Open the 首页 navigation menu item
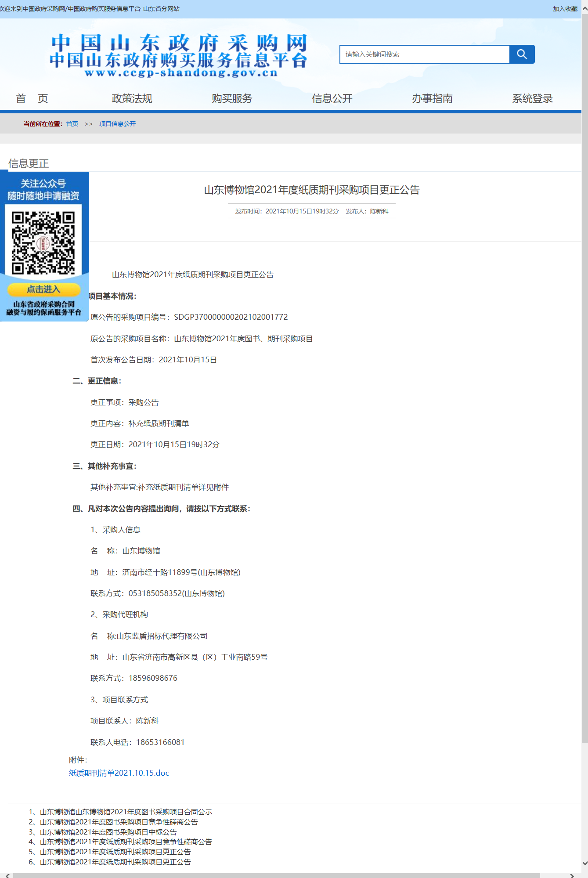Viewport: 588px width, 878px height. (x=32, y=98)
